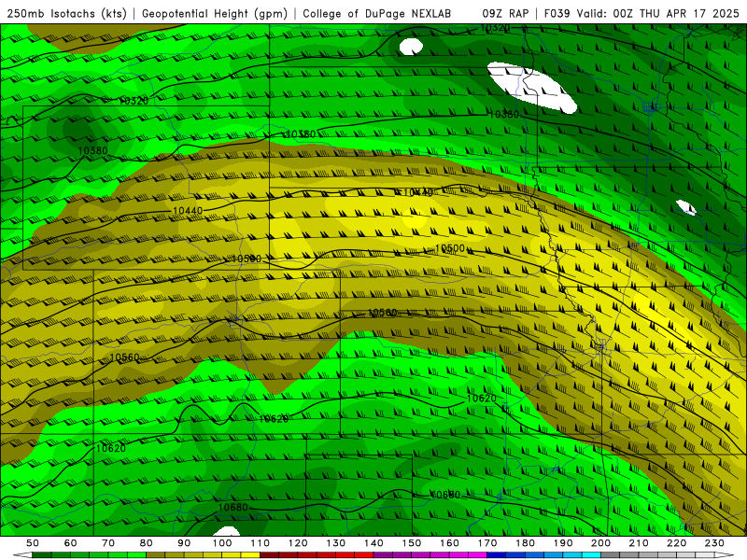This screenshot has width=747, height=560.
Task: Click the 130 value on the color scale
Action: point(336,543)
